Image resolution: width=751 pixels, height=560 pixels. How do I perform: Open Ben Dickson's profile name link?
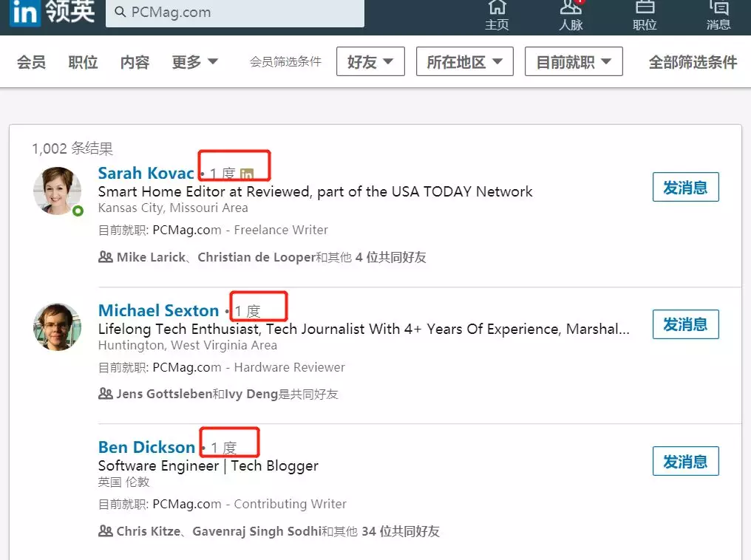pos(146,447)
